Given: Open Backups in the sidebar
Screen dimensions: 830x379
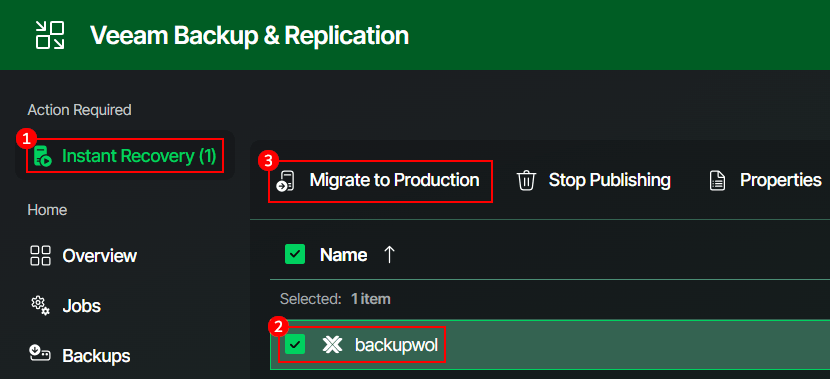Looking at the screenshot, I should coord(79,356).
